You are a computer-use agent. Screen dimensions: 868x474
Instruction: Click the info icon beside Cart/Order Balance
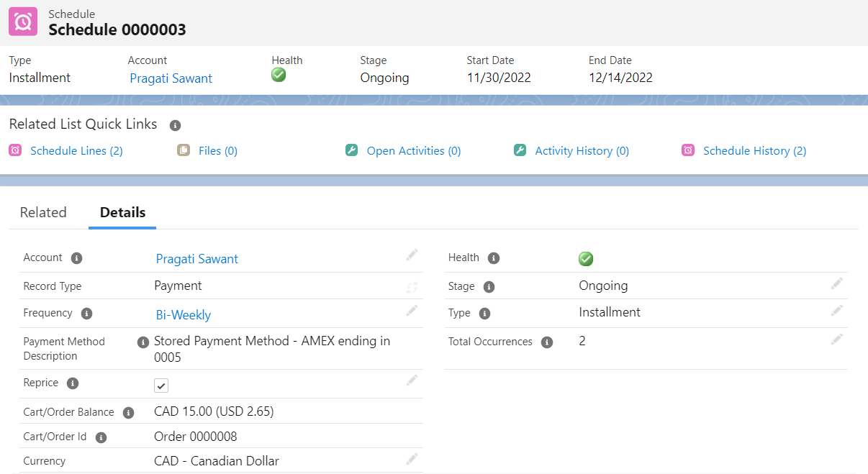[128, 413]
